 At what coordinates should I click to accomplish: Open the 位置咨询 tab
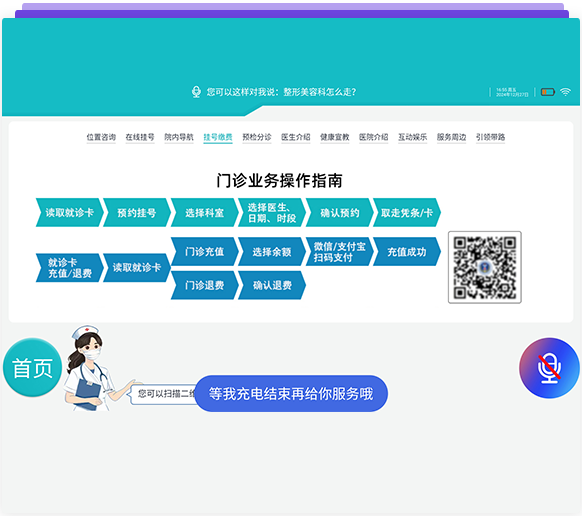[x=101, y=137]
